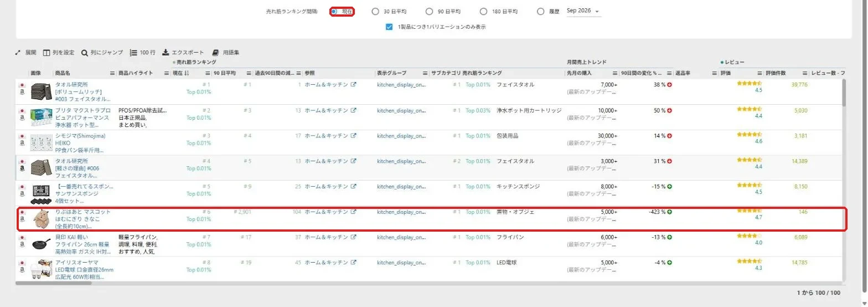The width and height of the screenshot is (868, 307).
Task: Open ホーム＆キッチン external link in rank 2 row
Action: point(354,110)
